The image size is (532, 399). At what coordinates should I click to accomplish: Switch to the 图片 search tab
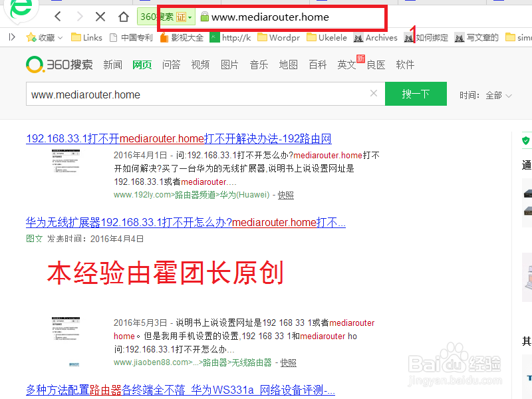pos(229,65)
